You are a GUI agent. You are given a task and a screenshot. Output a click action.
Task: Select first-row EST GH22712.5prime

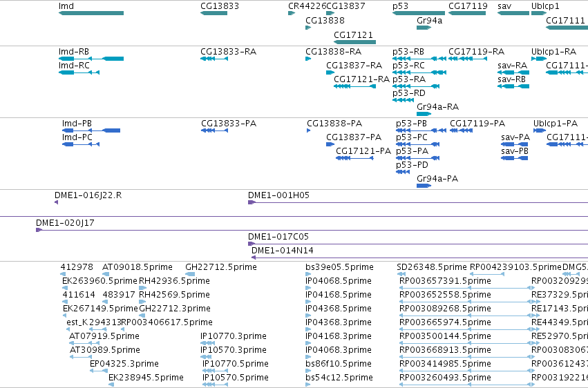pyautogui.click(x=190, y=274)
